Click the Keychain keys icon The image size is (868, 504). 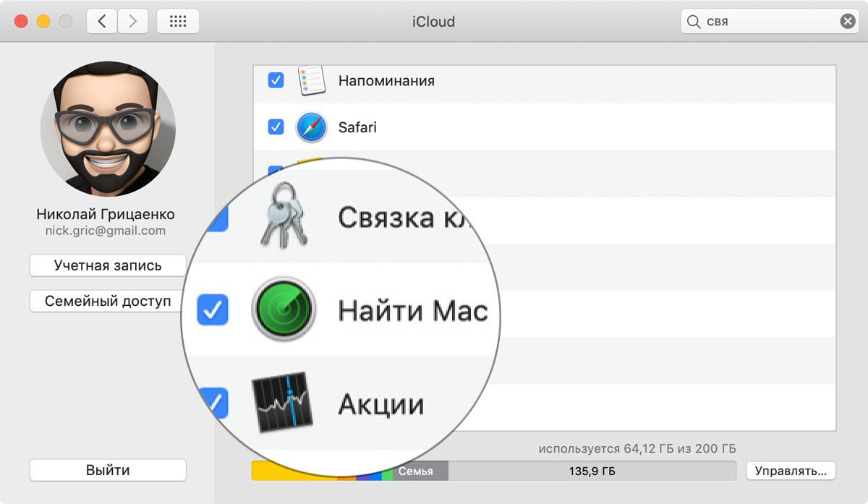[284, 216]
